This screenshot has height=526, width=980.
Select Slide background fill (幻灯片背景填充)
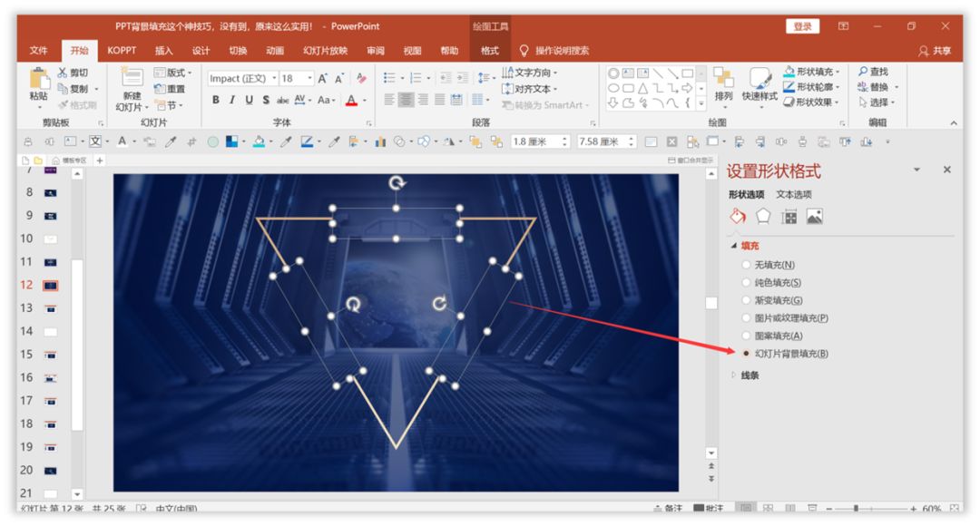(x=746, y=354)
